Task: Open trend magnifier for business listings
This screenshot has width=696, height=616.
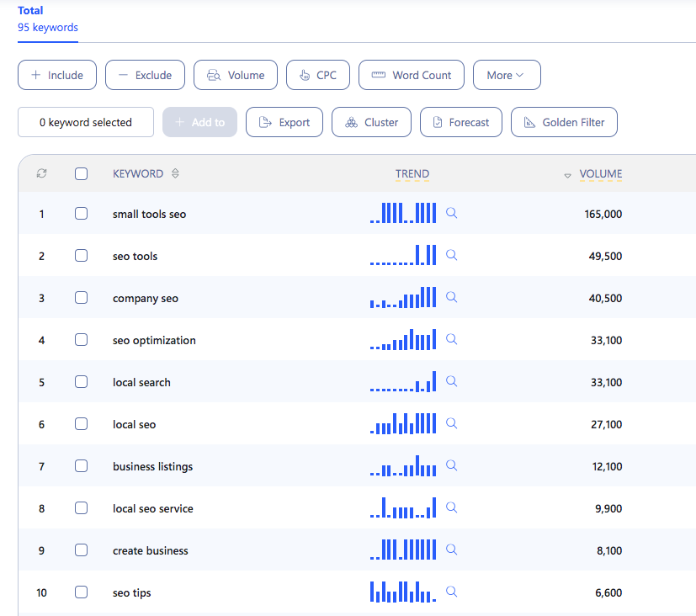Action: tap(451, 465)
